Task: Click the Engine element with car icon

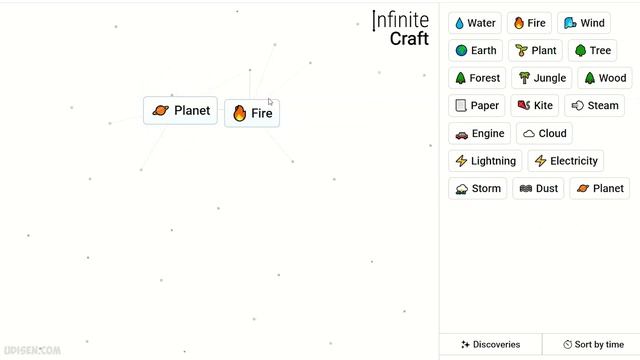Action: (x=480, y=133)
